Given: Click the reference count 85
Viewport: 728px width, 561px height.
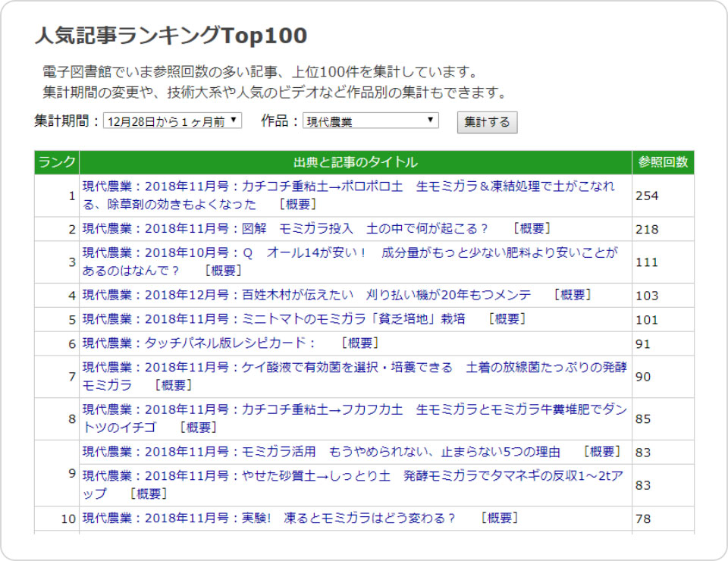Looking at the screenshot, I should click(643, 419).
